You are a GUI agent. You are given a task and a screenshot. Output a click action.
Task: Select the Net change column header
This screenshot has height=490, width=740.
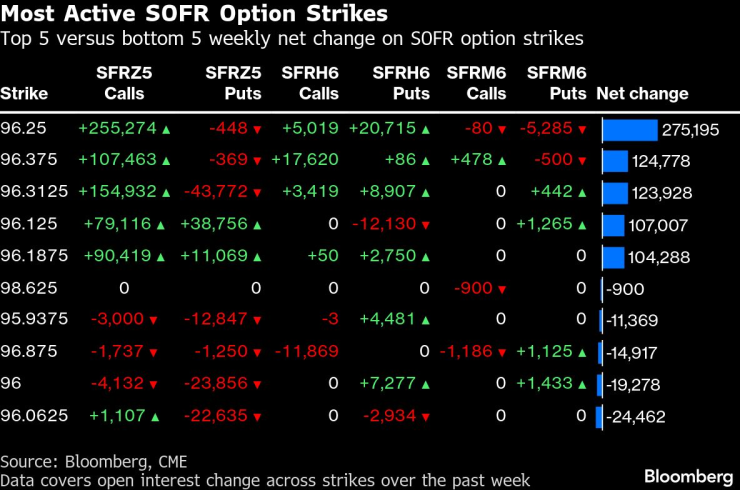(x=642, y=94)
